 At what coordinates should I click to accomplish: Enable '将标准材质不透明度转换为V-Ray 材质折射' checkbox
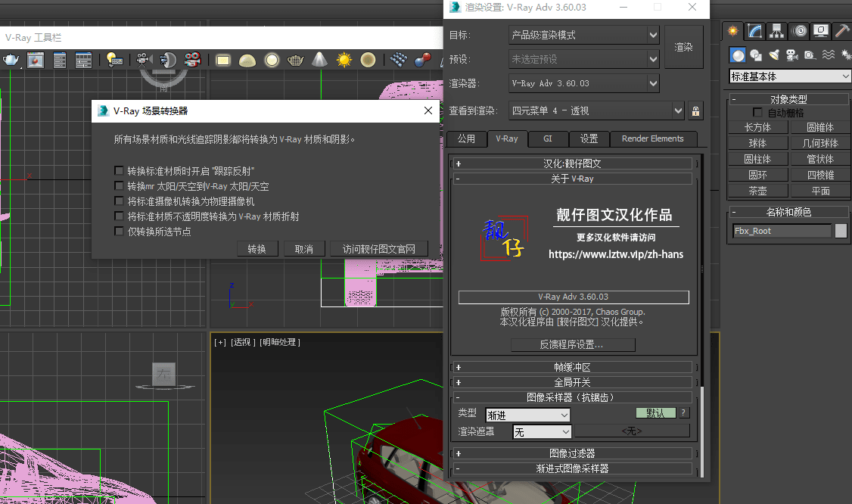[119, 216]
